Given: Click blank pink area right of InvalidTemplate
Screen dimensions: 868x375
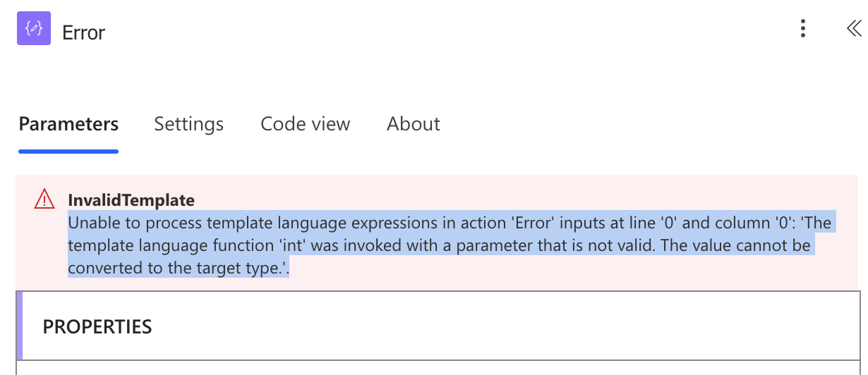Looking at the screenshot, I should tap(522, 199).
